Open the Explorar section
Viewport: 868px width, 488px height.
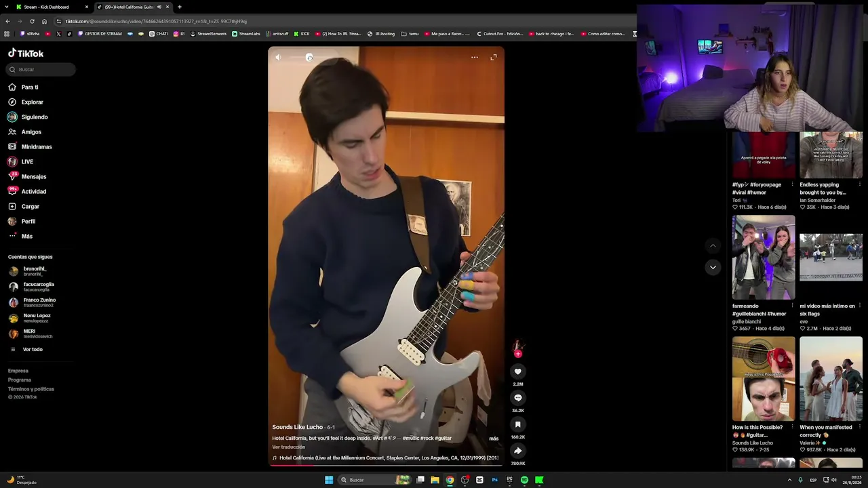click(x=26, y=102)
